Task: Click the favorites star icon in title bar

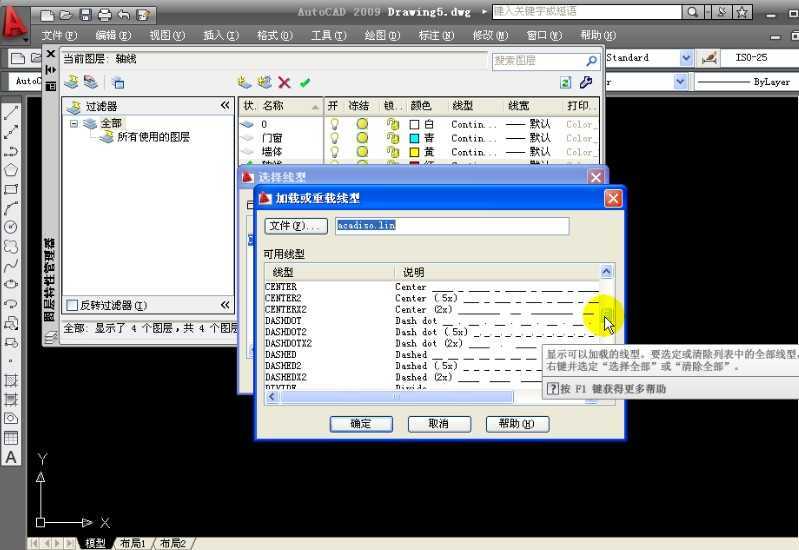Action: (x=742, y=12)
